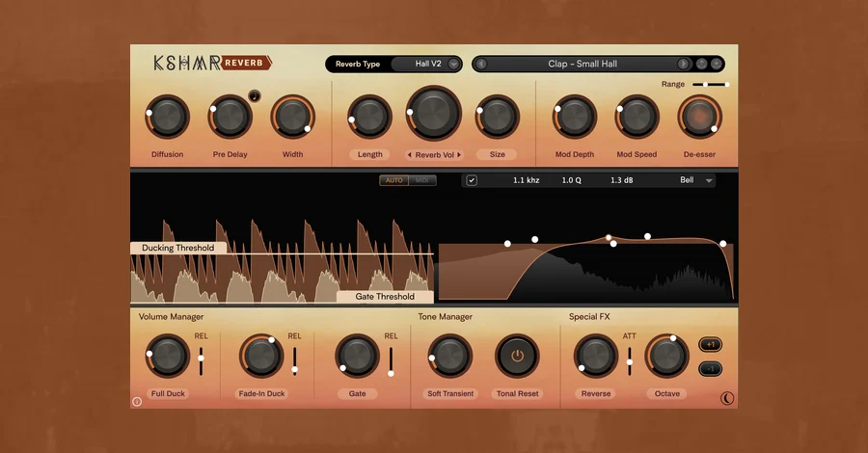Click the Soft Transient label button
This screenshot has width=868, height=453.
click(x=450, y=394)
